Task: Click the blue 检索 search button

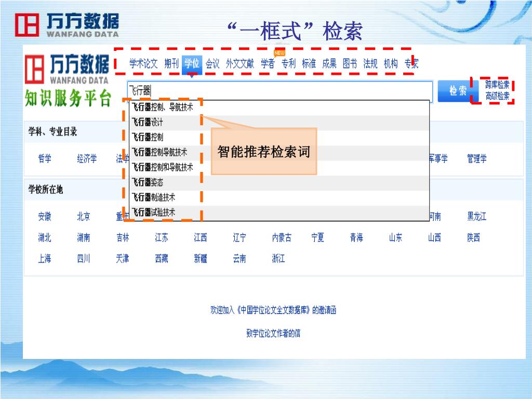Action: [x=458, y=91]
